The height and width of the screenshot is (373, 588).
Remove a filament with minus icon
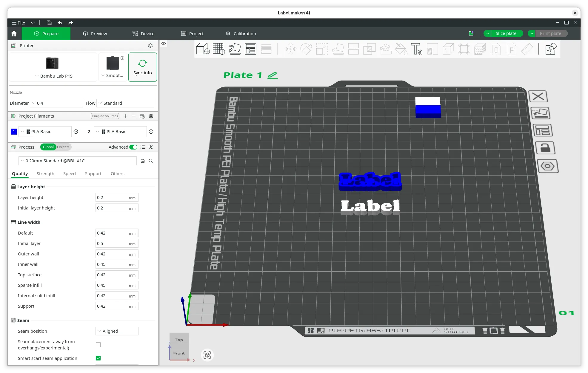click(x=134, y=116)
